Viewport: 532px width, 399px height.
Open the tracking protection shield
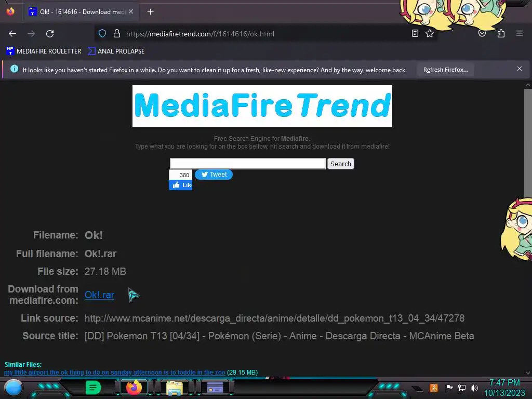coord(102,34)
